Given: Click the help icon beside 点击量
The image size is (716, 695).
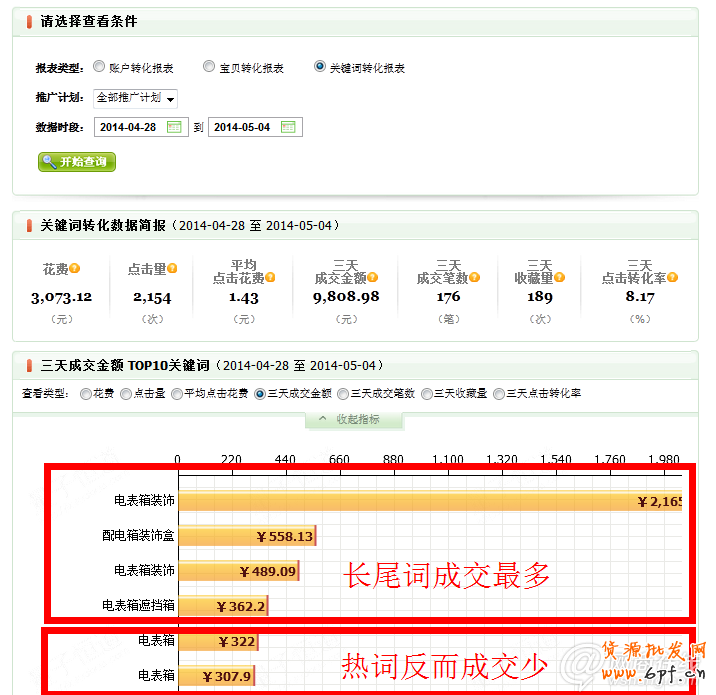Looking at the screenshot, I should (173, 269).
